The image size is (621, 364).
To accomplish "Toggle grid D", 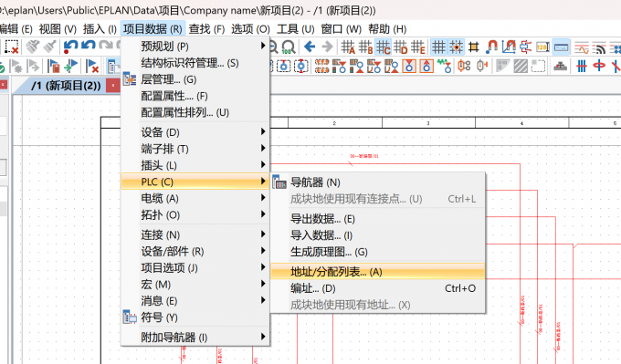I will [400, 47].
